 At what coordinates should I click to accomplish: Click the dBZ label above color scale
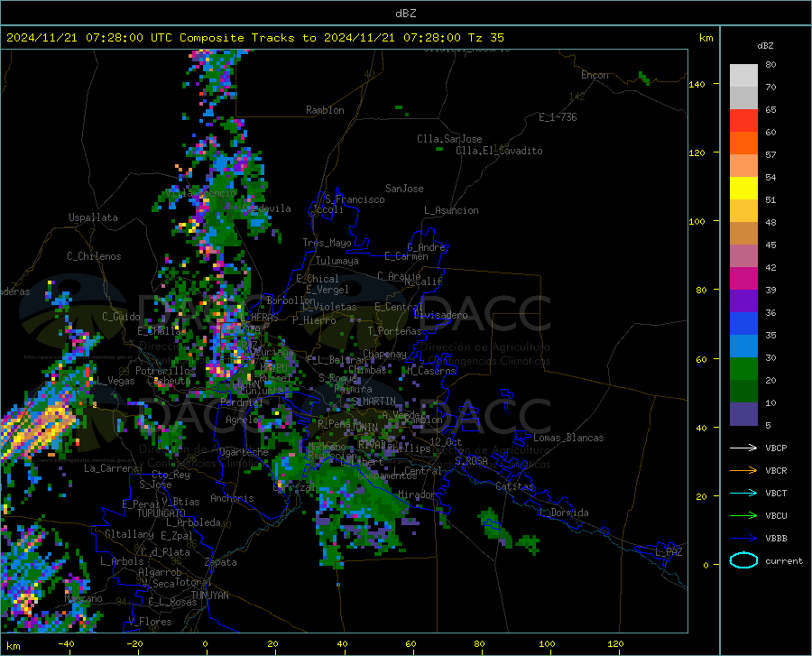pos(765,45)
